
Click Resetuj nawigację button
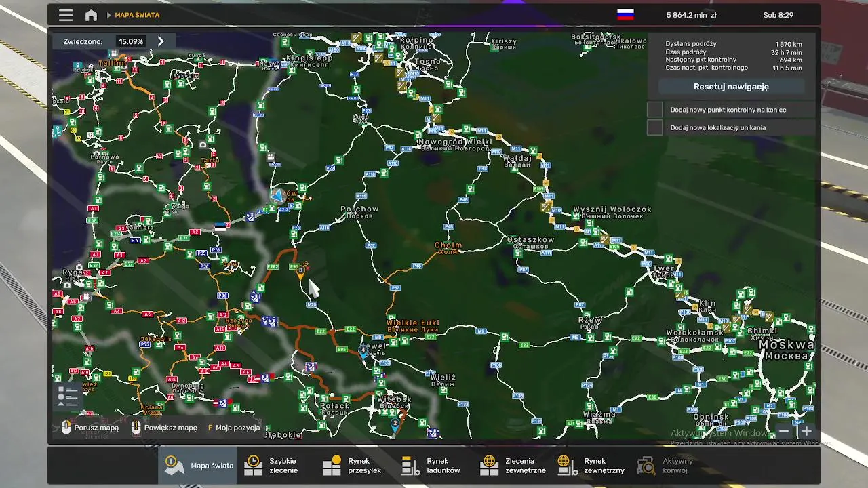click(x=731, y=87)
